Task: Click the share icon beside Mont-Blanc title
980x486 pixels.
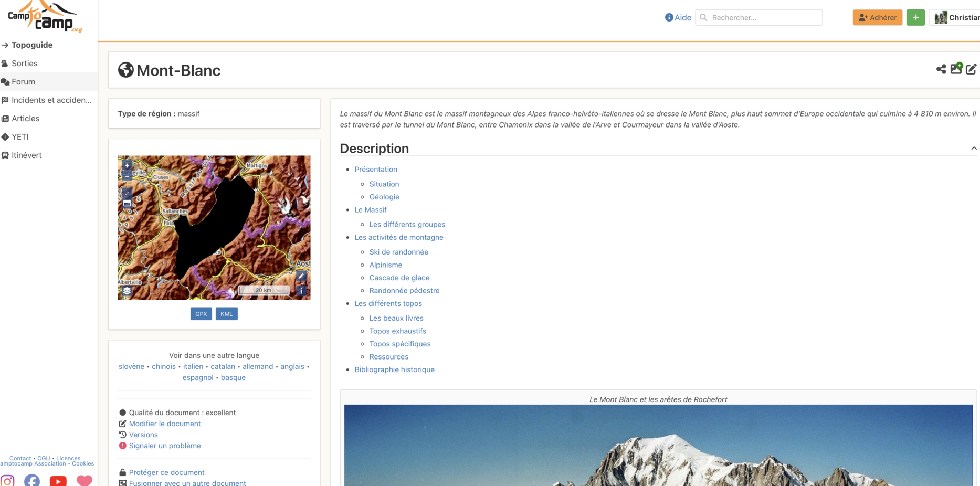Action: click(x=941, y=69)
